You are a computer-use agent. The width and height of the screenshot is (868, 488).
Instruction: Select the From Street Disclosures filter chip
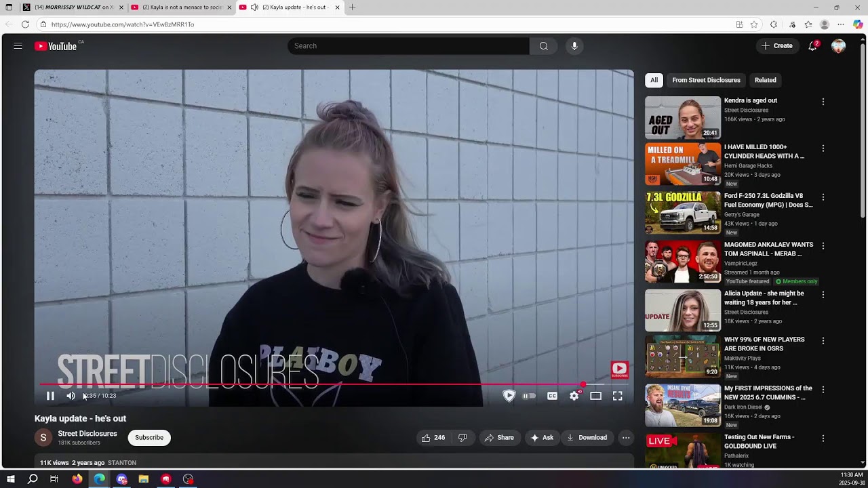coord(706,80)
